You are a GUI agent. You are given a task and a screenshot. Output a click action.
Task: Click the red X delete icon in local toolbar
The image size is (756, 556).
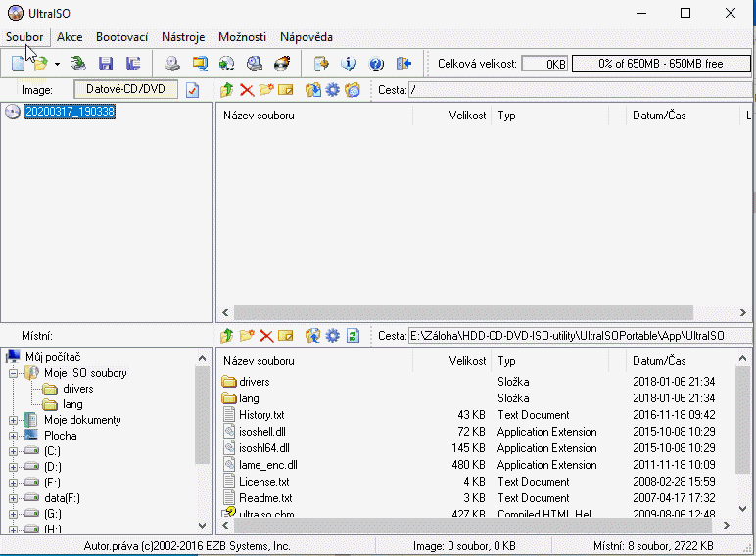click(266, 336)
